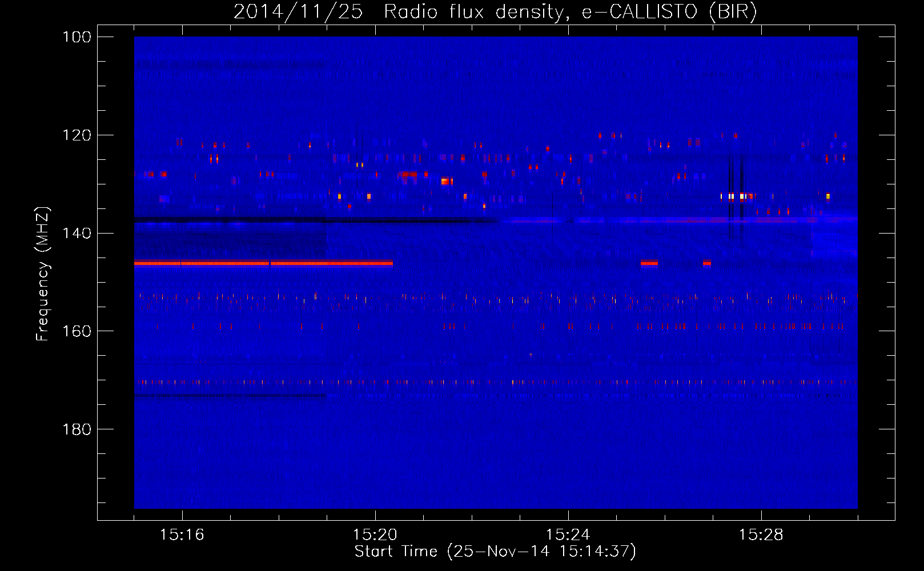Viewport: 924px width, 571px height.
Task: Click the "Start Time (25-Nov-14 15:14:37)" axis label
Action: pyautogui.click(x=495, y=551)
